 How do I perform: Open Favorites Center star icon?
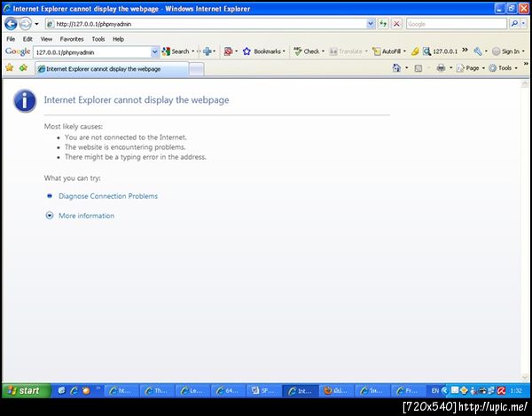10,67
